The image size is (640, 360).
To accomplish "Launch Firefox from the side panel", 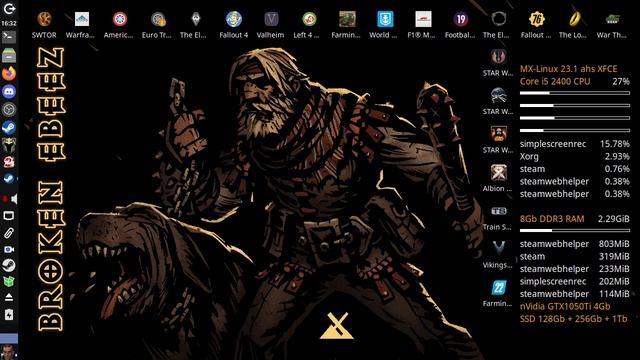I will pos(9,73).
